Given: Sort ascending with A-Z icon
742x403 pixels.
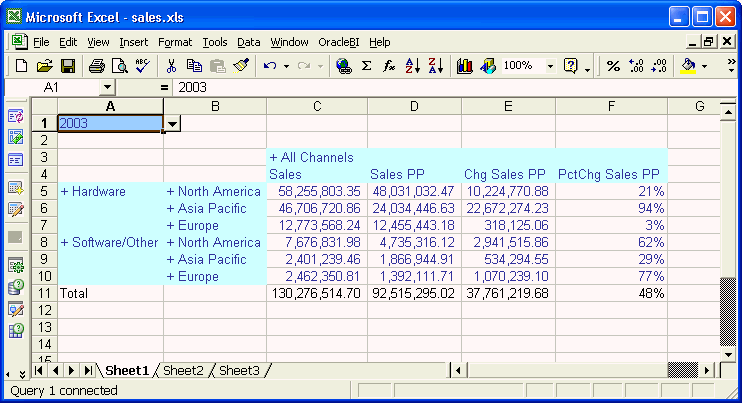Looking at the screenshot, I should click(412, 66).
